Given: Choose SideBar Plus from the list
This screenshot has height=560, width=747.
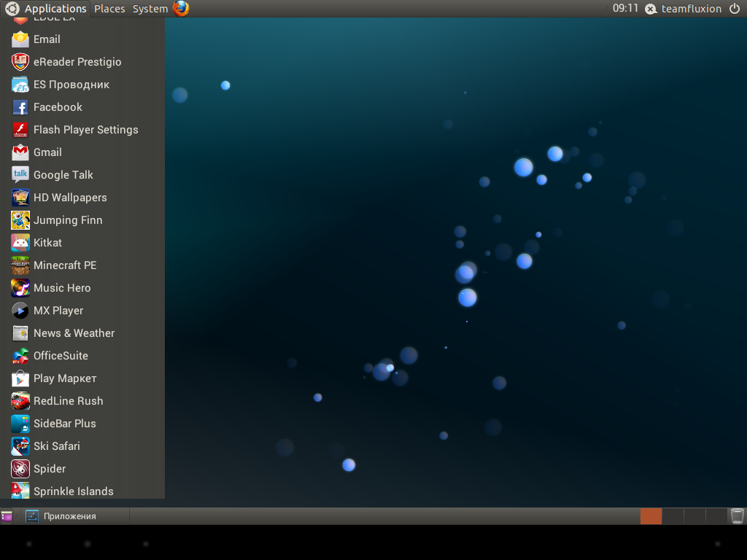Looking at the screenshot, I should [x=82, y=424].
